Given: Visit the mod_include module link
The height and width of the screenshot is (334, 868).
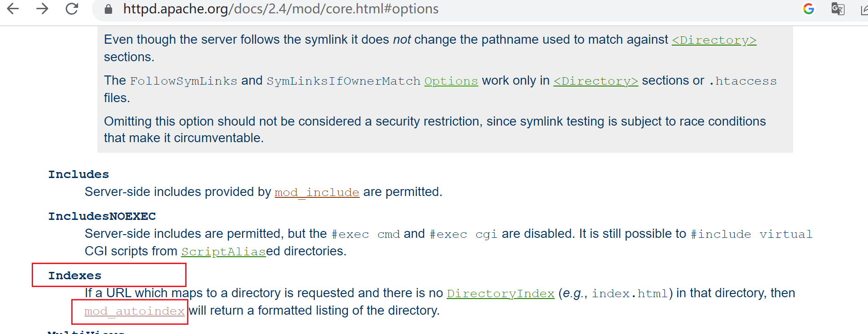Looking at the screenshot, I should point(317,192).
